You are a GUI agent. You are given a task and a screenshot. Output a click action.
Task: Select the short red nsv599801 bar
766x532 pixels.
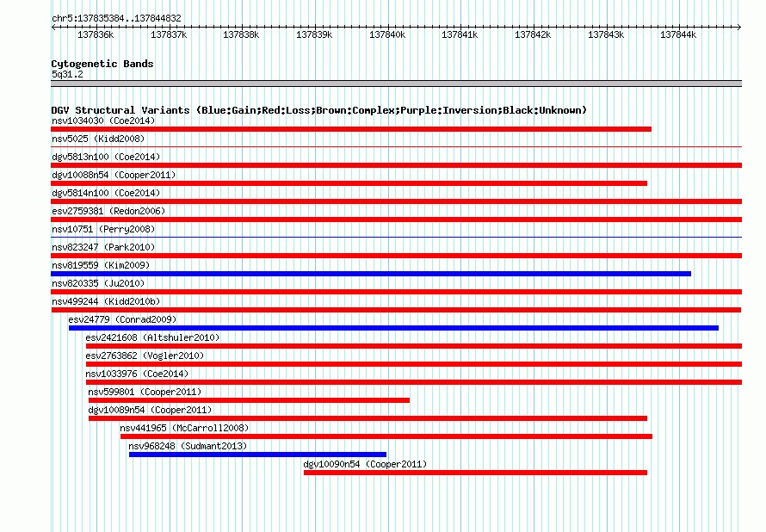[x=249, y=400]
